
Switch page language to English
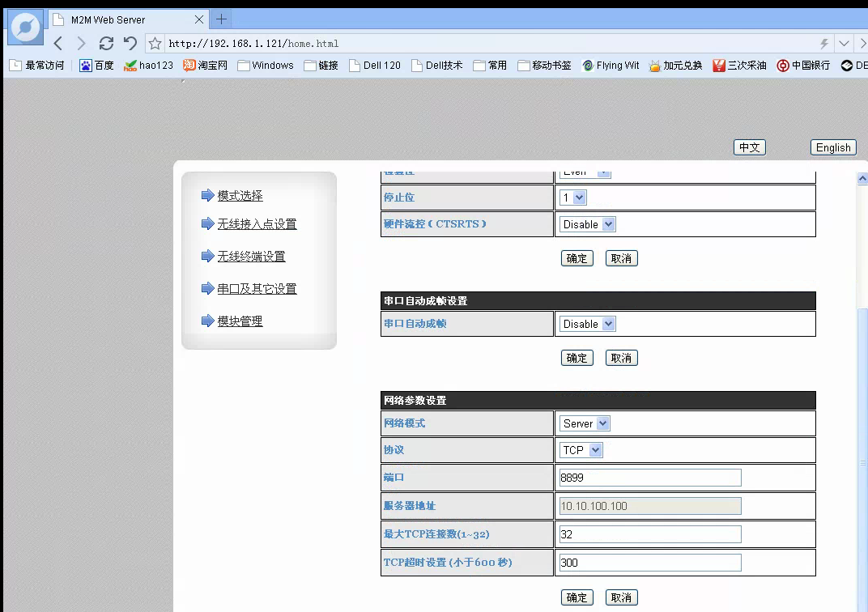tap(833, 148)
